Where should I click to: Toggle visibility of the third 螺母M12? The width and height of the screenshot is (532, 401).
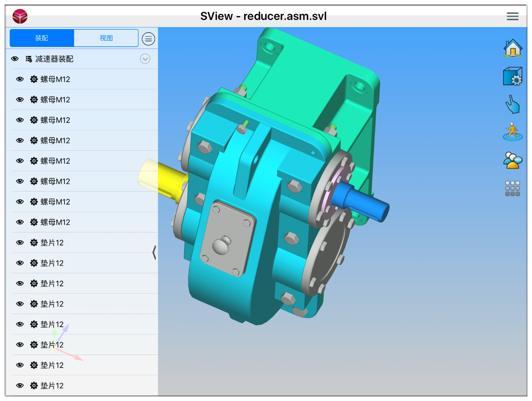point(20,120)
